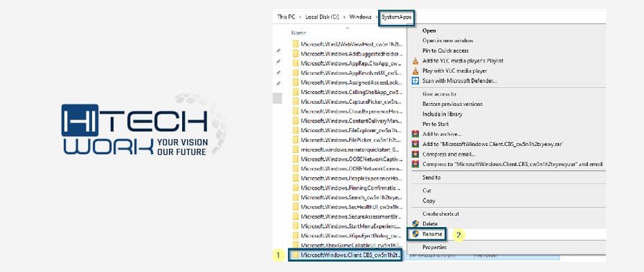Sort by the Name column header

coord(298,33)
